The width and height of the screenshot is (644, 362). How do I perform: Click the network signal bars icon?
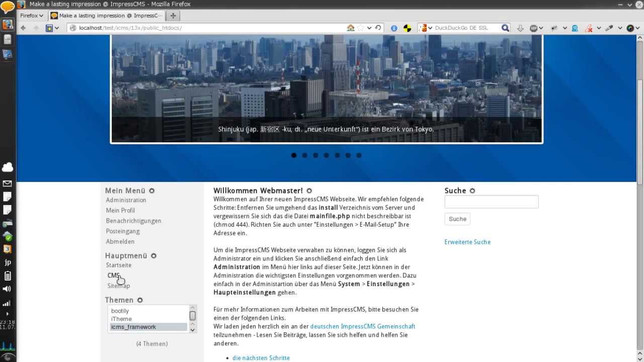coord(7,303)
